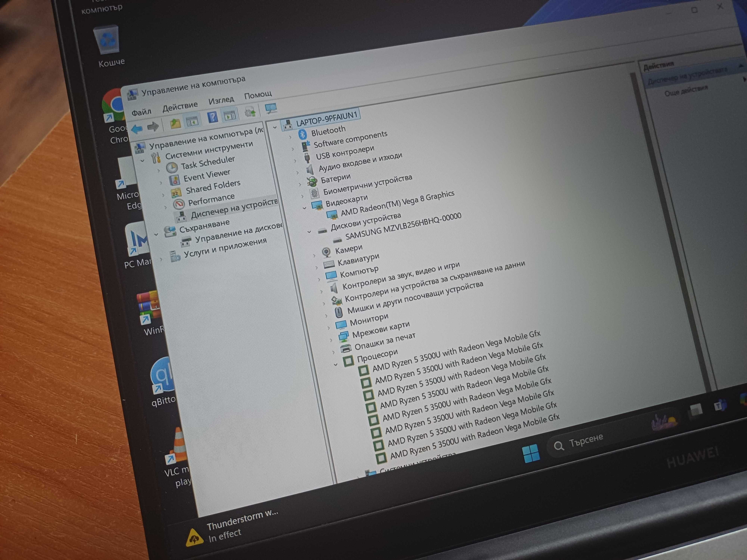The height and width of the screenshot is (560, 747).
Task: Click the Up one level folder icon
Action: (x=175, y=124)
